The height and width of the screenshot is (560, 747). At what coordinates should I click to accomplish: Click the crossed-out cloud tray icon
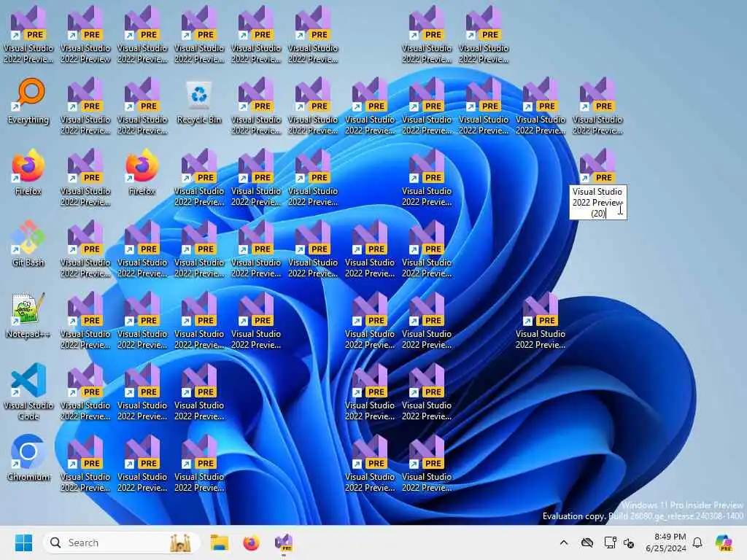pos(587,542)
